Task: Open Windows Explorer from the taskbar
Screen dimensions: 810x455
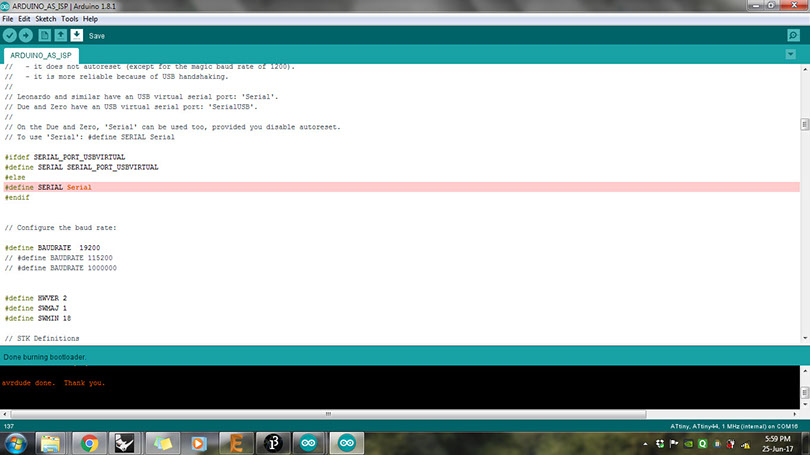Action: (50, 444)
